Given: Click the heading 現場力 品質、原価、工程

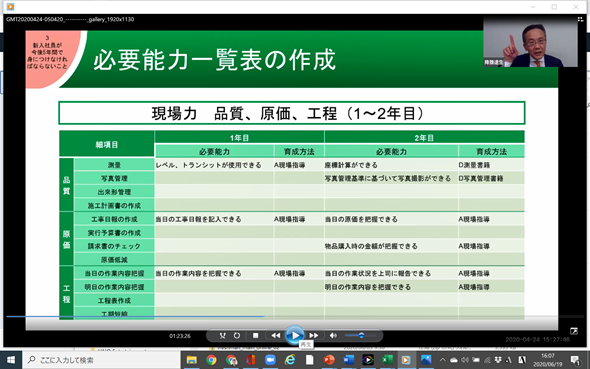Looking at the screenshot, I should pyautogui.click(x=287, y=113).
